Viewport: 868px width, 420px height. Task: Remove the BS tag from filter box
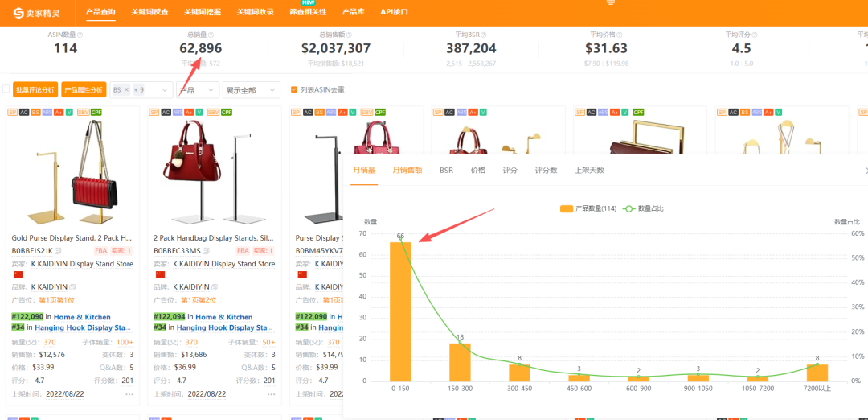pos(125,89)
